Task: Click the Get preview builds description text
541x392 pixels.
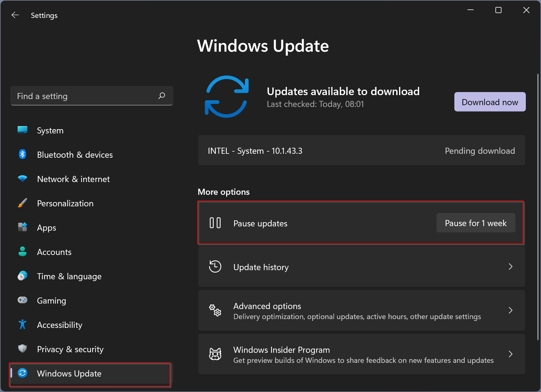Action: click(x=363, y=360)
